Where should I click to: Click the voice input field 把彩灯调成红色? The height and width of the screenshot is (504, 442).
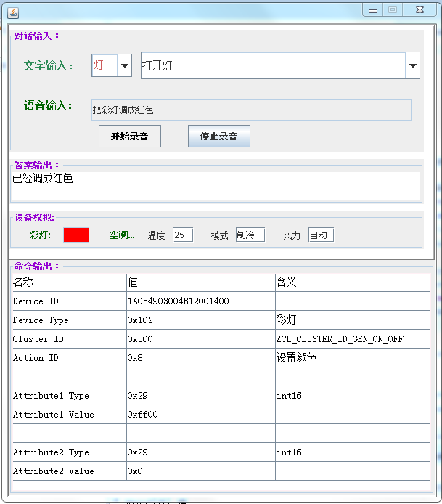(x=251, y=110)
